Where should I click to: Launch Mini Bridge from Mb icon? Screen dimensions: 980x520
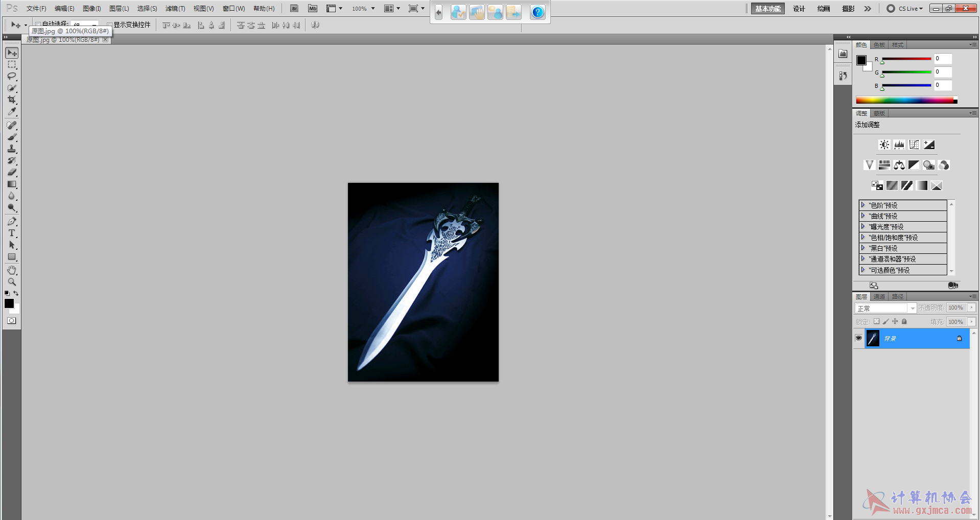pyautogui.click(x=313, y=9)
